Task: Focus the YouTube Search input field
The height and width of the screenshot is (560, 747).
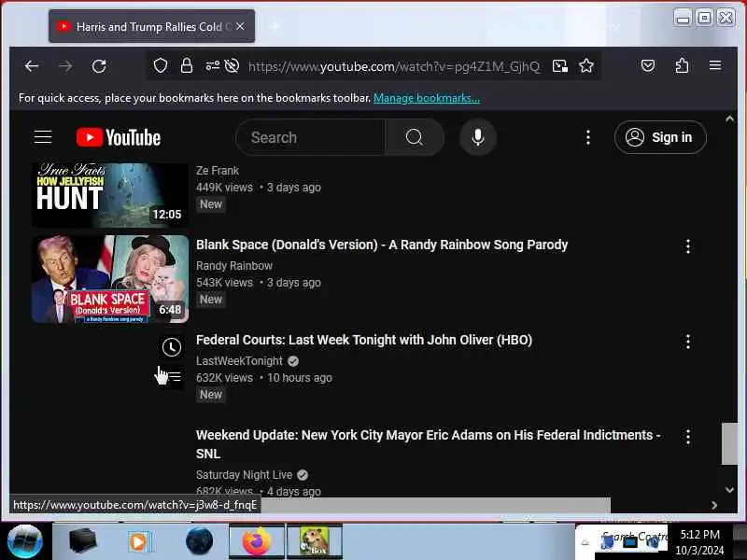Action: coord(311,137)
